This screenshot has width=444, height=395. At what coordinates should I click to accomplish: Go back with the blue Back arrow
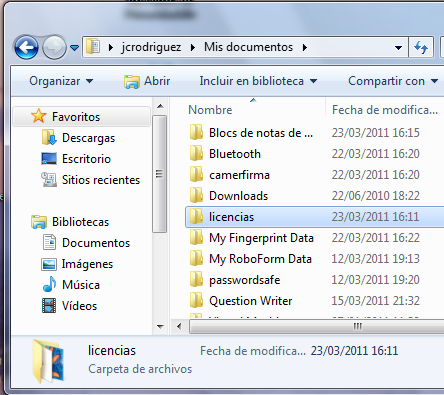[x=26, y=47]
